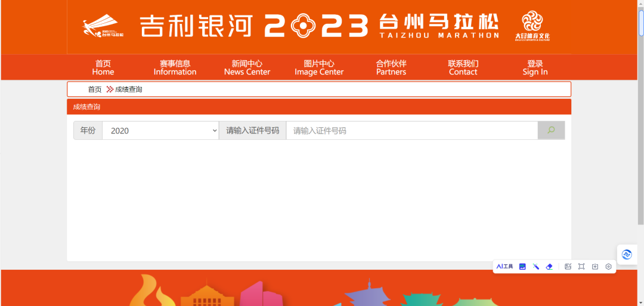Open the hexagon settings icon
Screen dimensions: 644x306
[609, 267]
